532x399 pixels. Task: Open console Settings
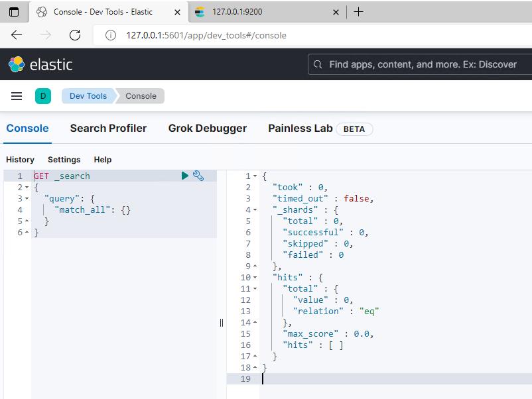pos(64,159)
